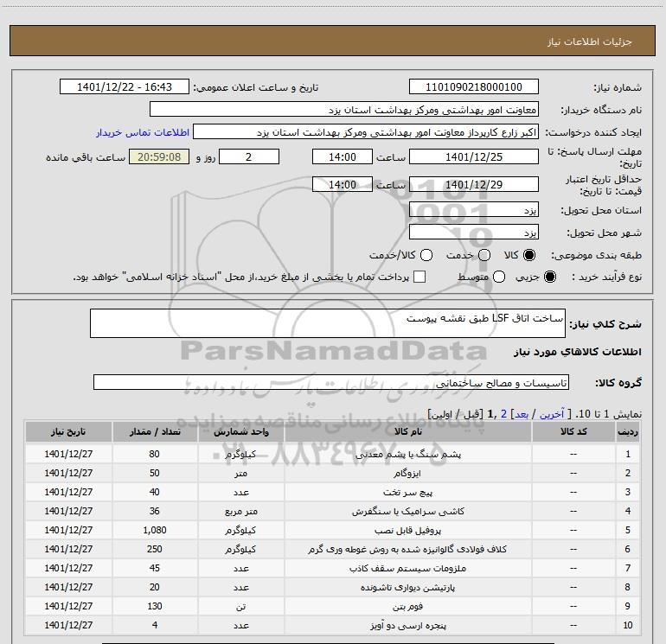
Task: Click the نام کالا column header
Action: coord(407,431)
